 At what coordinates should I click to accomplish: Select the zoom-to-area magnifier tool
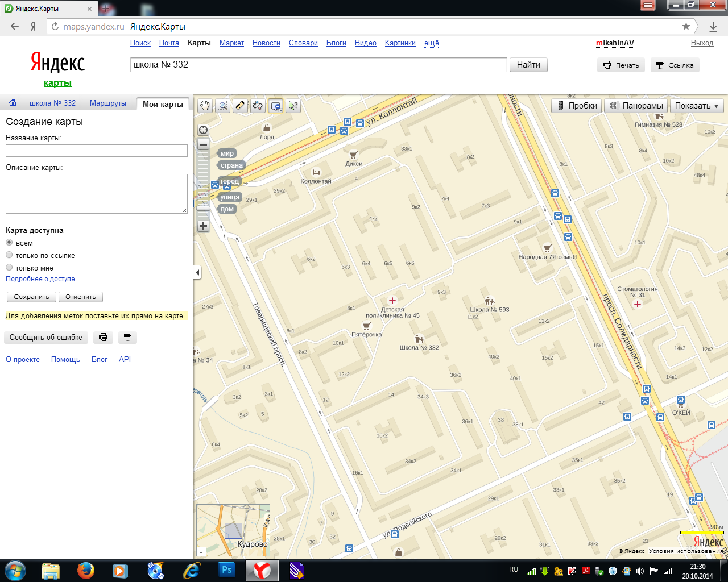pos(222,106)
